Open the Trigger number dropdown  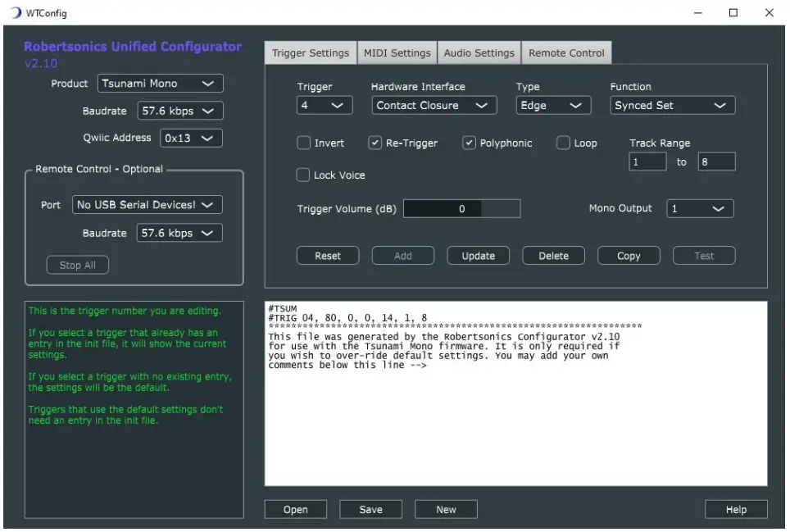point(324,106)
